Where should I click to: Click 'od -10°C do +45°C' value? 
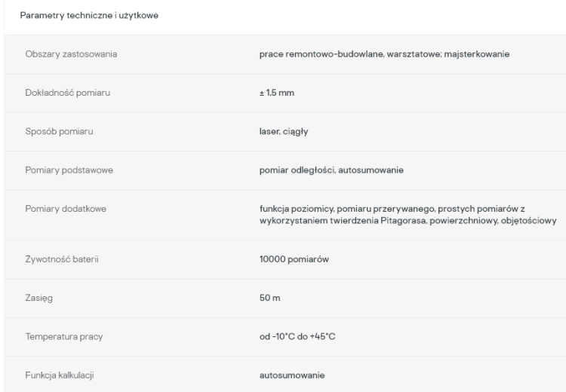pyautogui.click(x=297, y=336)
